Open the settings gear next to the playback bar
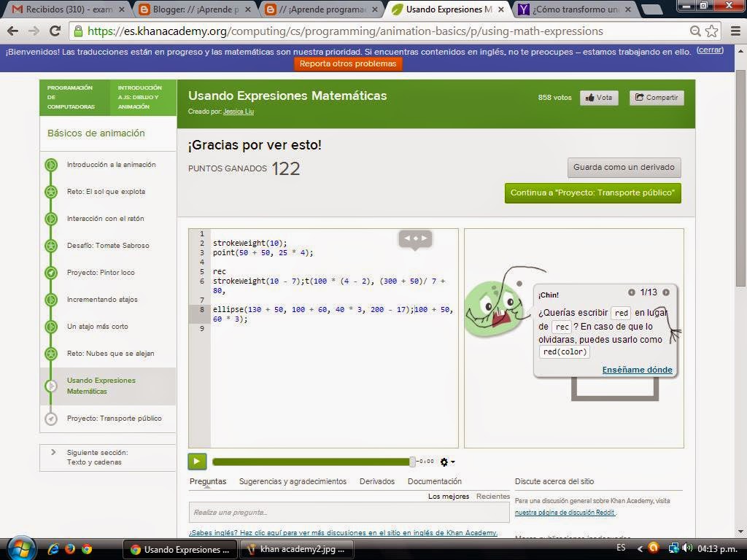The width and height of the screenshot is (747, 560). pos(444,462)
